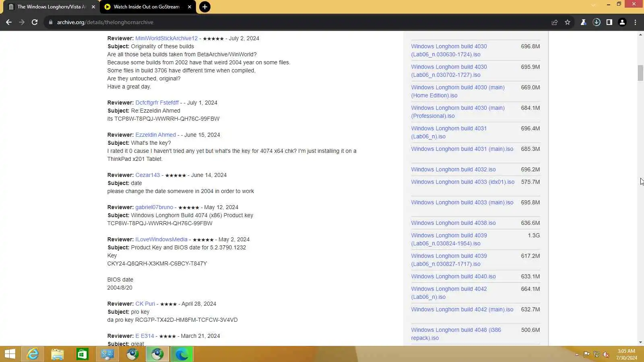Launch Internet Explorer from the taskbar
Image resolution: width=644 pixels, height=362 pixels.
click(33, 354)
